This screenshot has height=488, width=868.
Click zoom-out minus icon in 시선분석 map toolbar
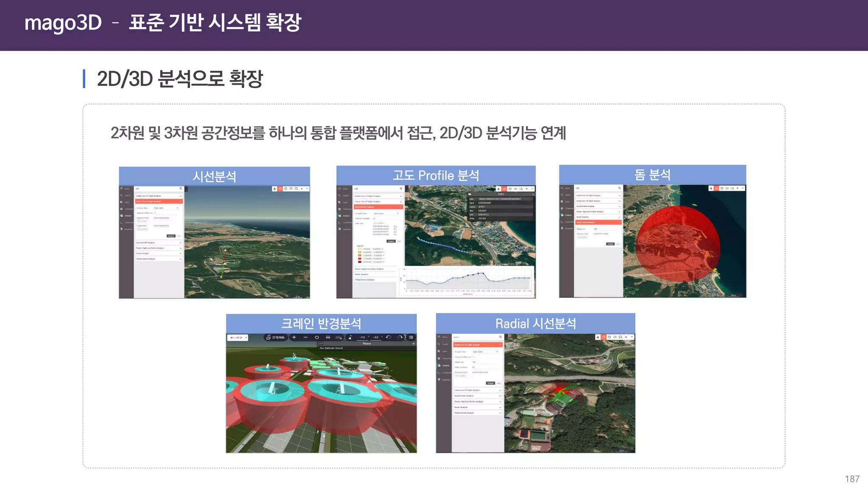[x=307, y=189]
